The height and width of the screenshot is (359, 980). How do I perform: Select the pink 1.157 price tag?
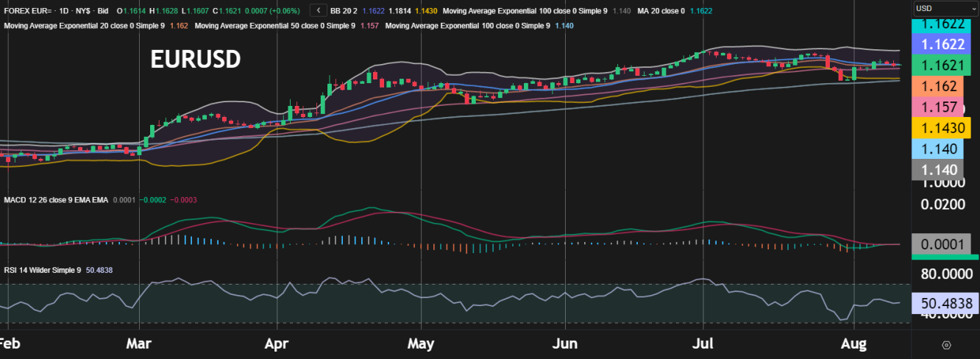coord(945,107)
